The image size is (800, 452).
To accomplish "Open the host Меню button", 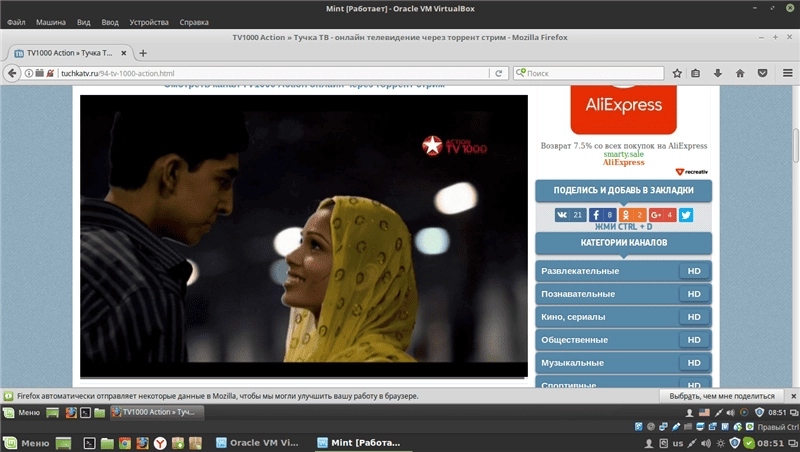I will pyautogui.click(x=28, y=443).
